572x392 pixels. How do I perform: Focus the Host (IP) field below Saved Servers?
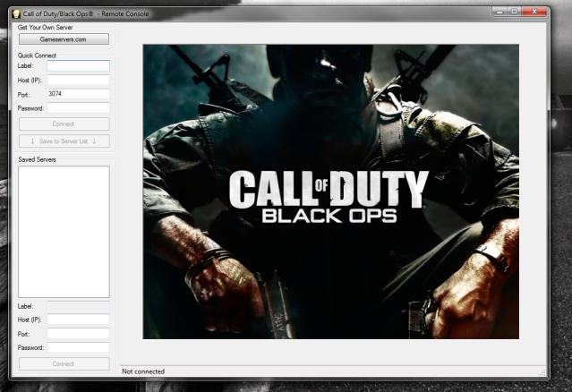(x=78, y=320)
